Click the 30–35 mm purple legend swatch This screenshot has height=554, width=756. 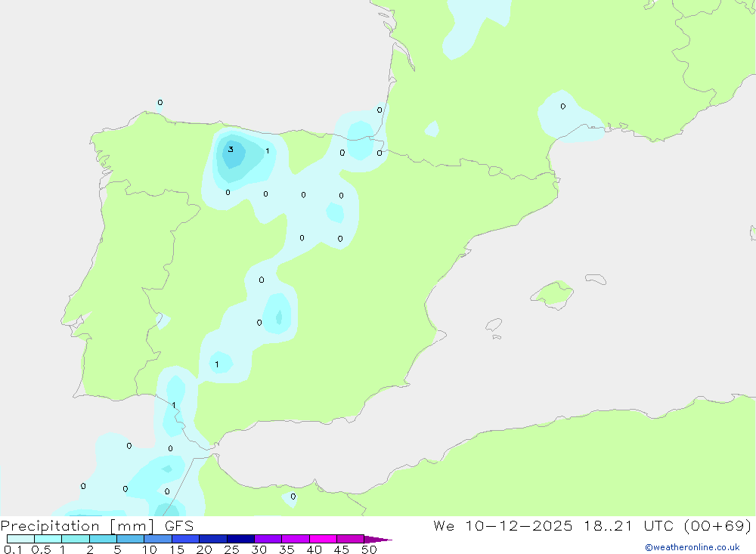click(x=268, y=539)
